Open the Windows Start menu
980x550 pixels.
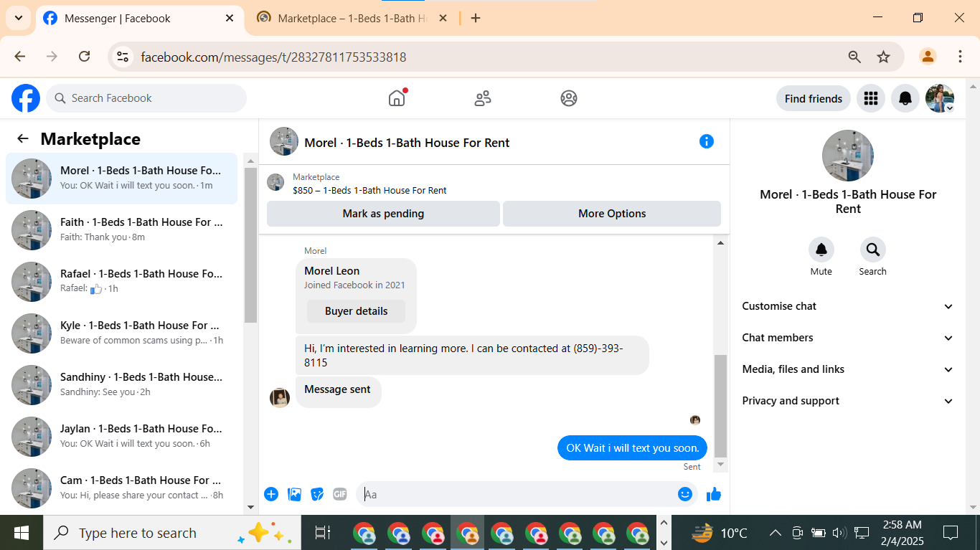pos(22,533)
